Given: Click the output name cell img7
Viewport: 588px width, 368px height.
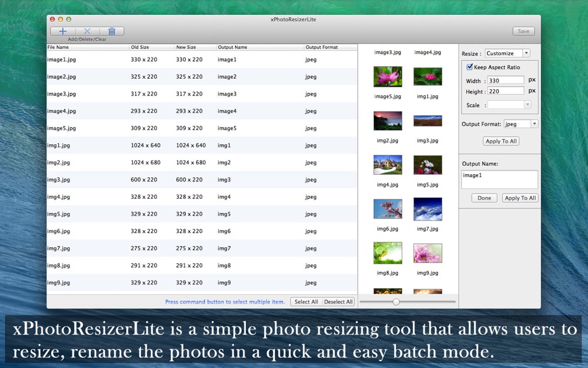Looking at the screenshot, I should coord(224,248).
